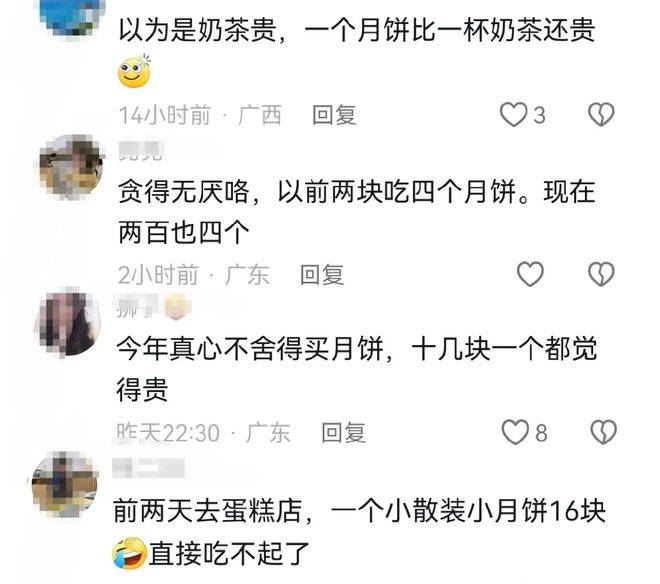
Task: Reply to the 昨天22:30 广东 comment
Action: coord(343,432)
